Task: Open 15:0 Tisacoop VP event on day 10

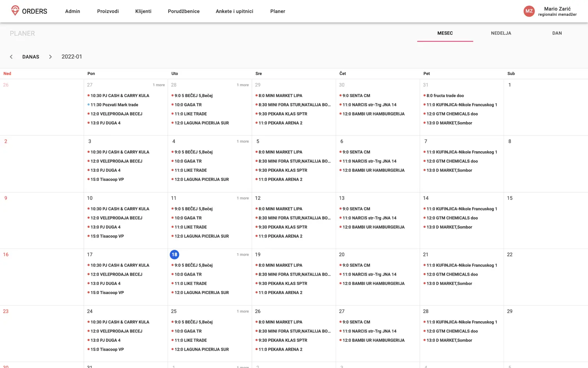Action: [x=107, y=236]
